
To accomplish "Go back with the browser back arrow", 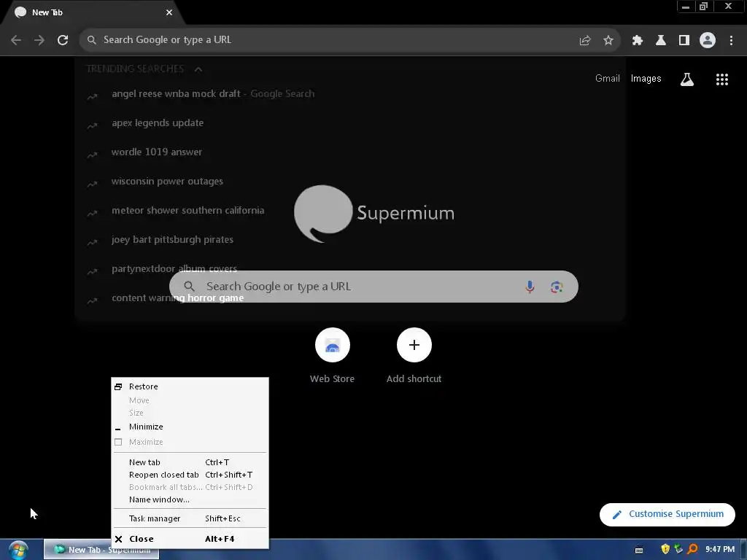I will [x=16, y=40].
